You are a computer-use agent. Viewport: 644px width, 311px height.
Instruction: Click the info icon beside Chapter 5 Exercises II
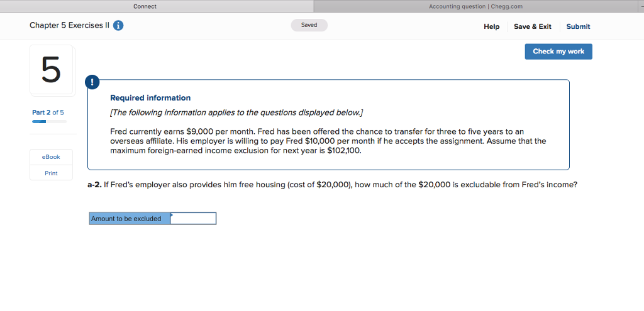tap(118, 26)
